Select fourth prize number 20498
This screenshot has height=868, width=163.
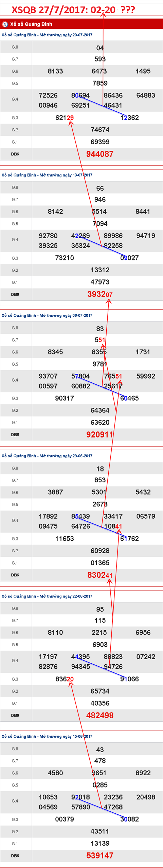(x=146, y=797)
